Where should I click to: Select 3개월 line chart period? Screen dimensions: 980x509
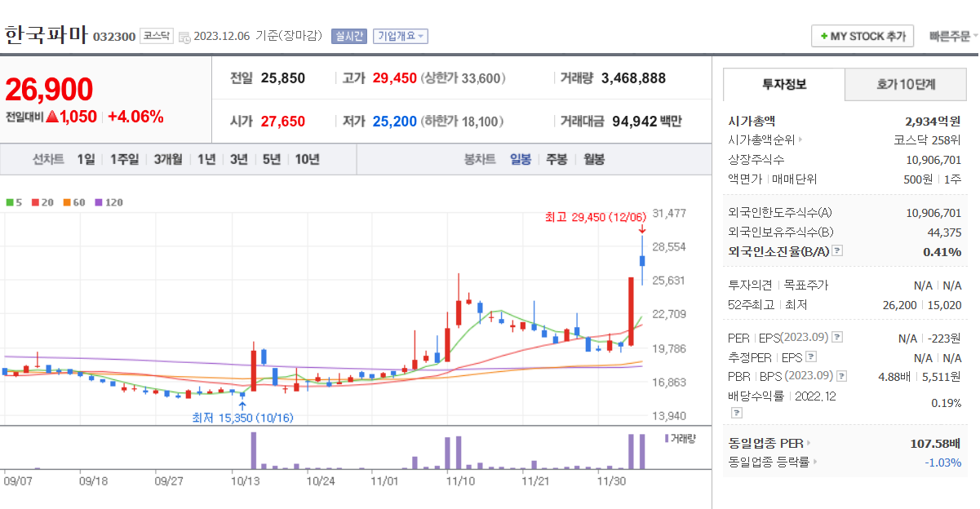(x=168, y=159)
